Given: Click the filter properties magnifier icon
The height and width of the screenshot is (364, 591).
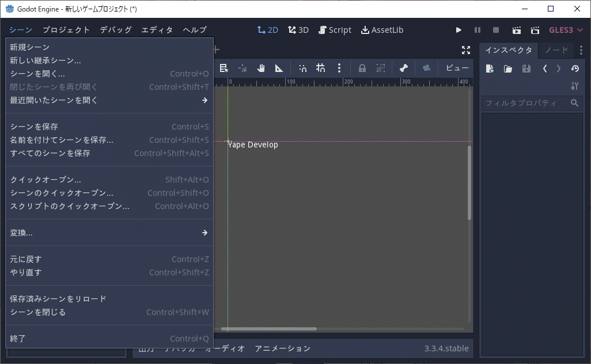Looking at the screenshot, I should tap(574, 103).
